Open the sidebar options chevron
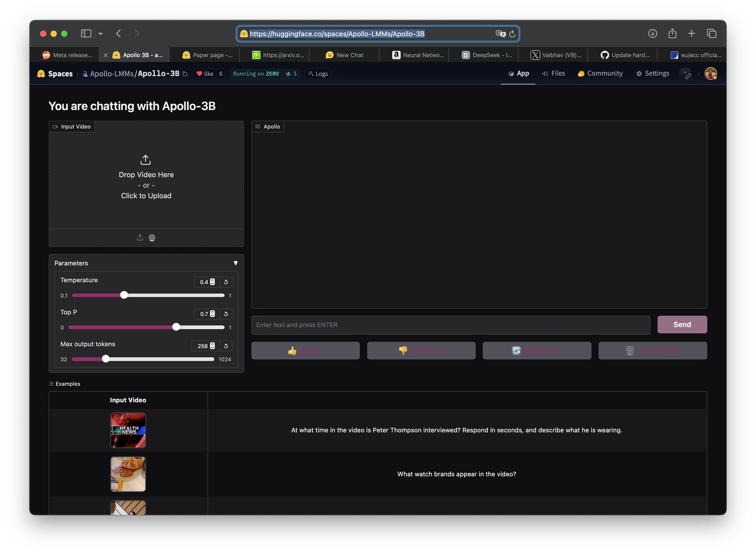The width and height of the screenshot is (756, 554). [x=100, y=34]
